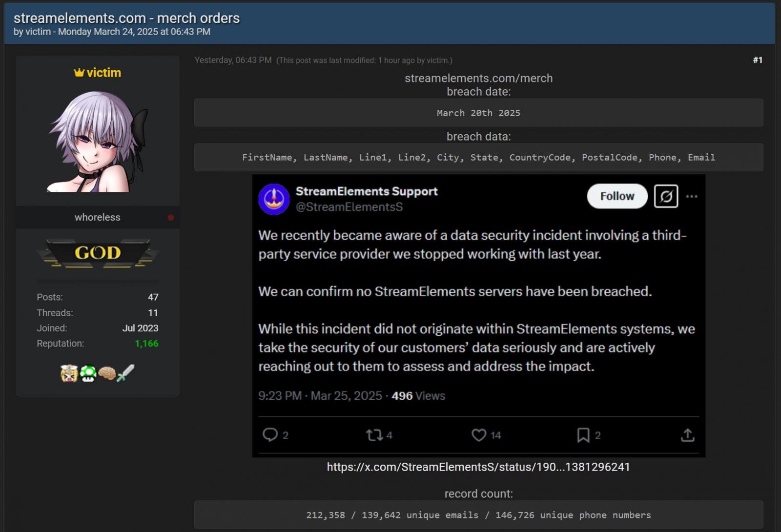Click the "Threads:" label in the user stats
Viewport: 781px width, 532px height.
pos(55,313)
